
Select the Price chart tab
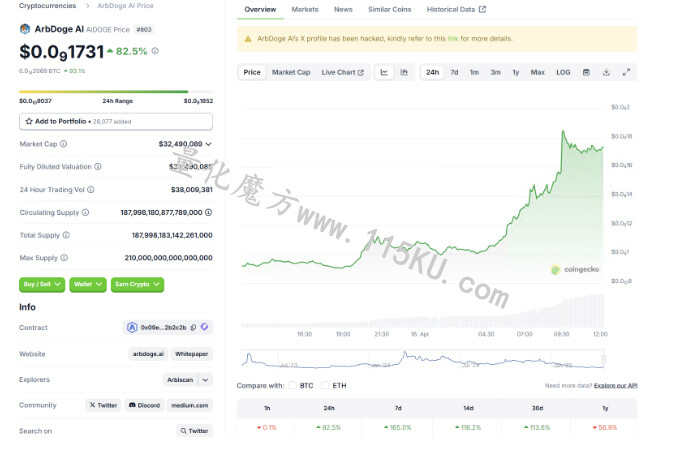(x=252, y=72)
